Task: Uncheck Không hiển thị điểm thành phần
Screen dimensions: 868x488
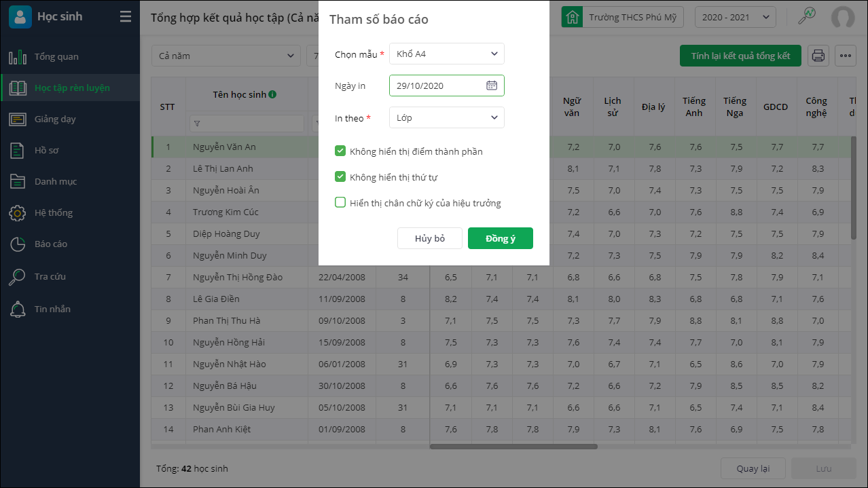Action: (341, 151)
